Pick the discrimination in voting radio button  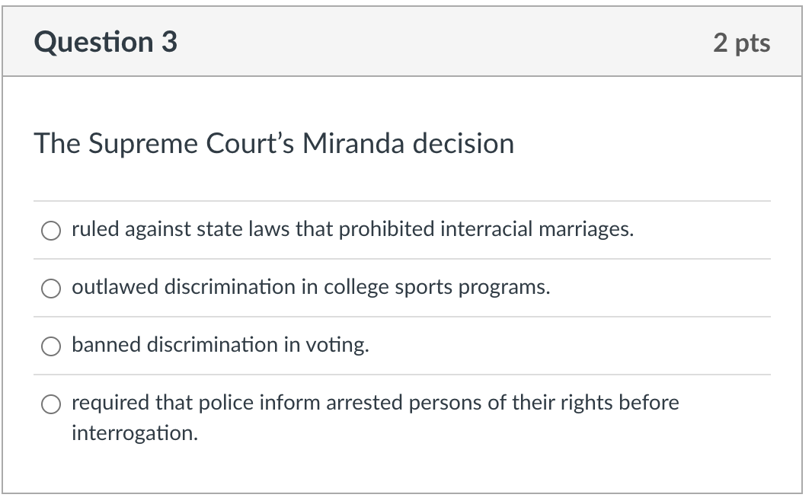pos(51,346)
